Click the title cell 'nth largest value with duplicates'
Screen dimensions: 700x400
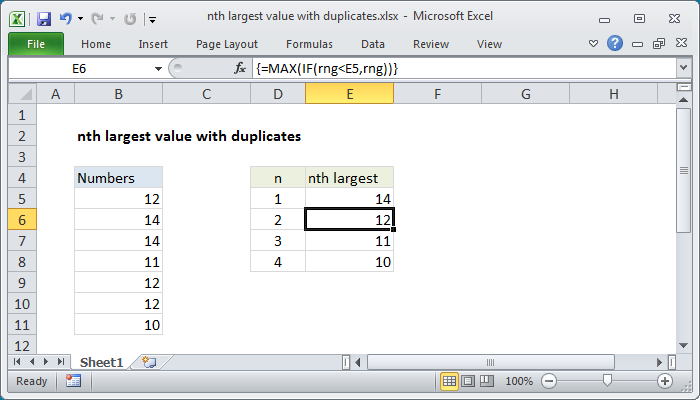[x=189, y=136]
